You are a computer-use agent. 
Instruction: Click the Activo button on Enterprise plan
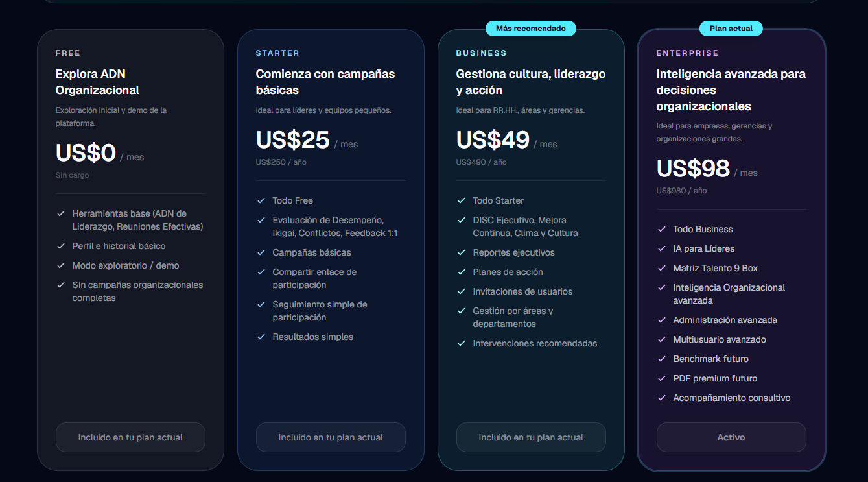point(731,437)
